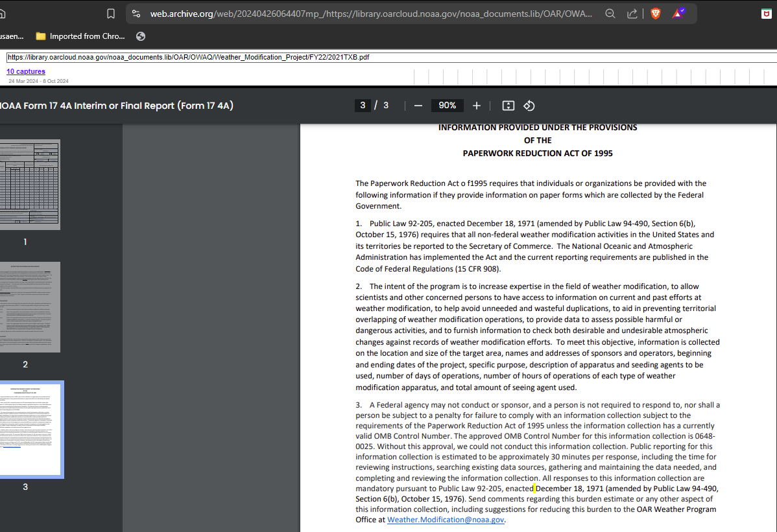The image size is (777, 532).
Task: Open the 10 captures link
Action: (x=26, y=71)
